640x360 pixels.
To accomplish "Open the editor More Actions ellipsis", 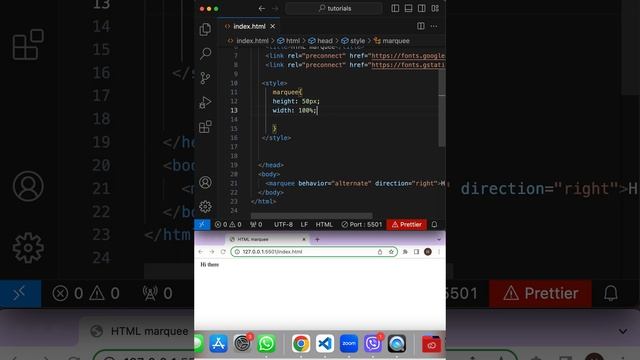I will tap(434, 26).
